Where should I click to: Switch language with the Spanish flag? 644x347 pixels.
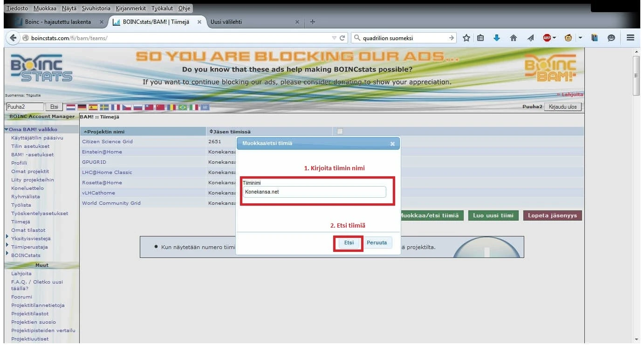tap(93, 107)
